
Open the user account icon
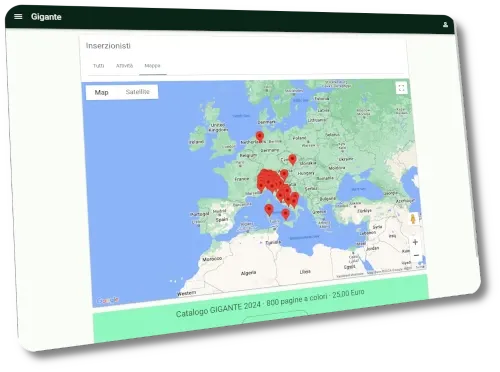coord(445,25)
